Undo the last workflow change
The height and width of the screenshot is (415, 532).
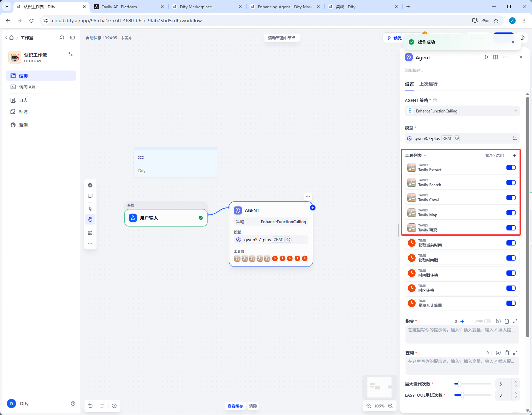coord(90,406)
